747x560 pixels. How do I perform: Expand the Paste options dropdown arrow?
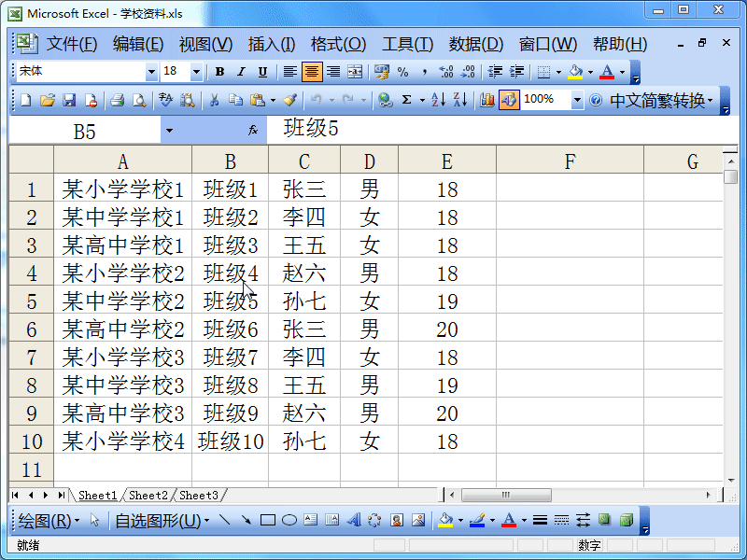273,101
